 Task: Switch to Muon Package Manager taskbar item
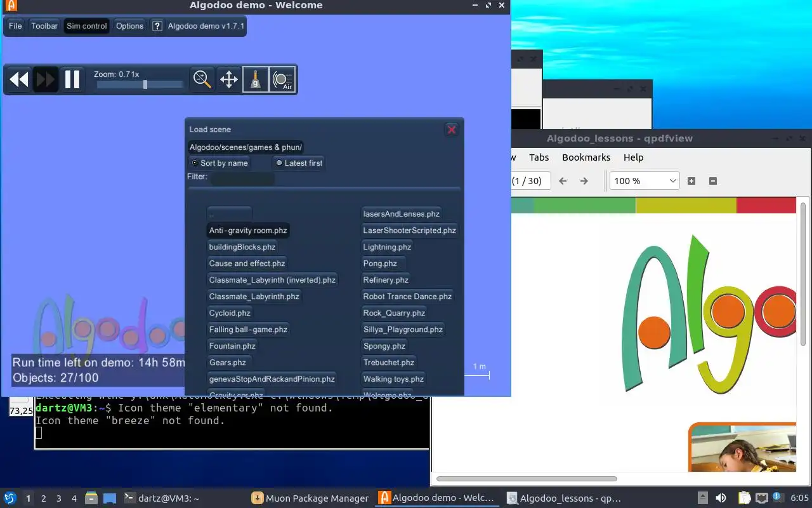[310, 498]
